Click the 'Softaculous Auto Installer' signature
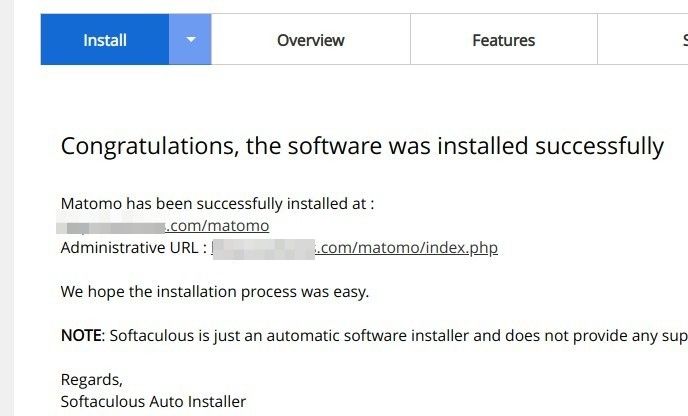The height and width of the screenshot is (416, 688). tap(153, 402)
